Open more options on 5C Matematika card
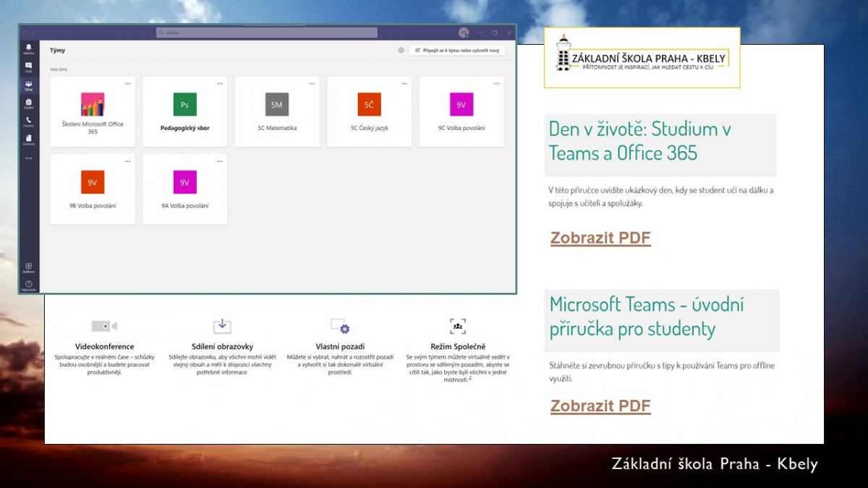Image resolution: width=868 pixels, height=488 pixels. [x=312, y=83]
